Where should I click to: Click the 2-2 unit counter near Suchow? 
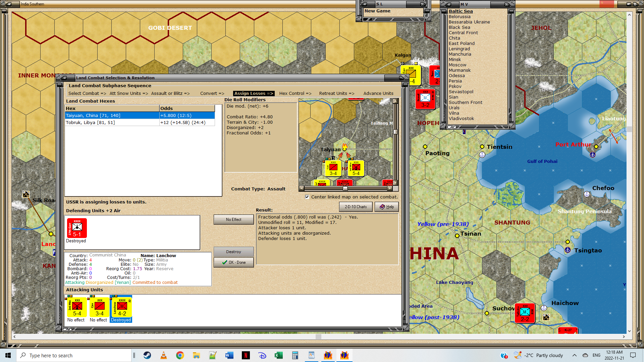tap(525, 313)
